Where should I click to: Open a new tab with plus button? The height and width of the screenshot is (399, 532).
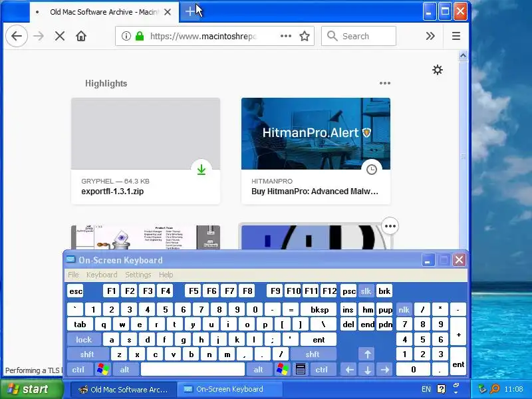pyautogui.click(x=190, y=12)
